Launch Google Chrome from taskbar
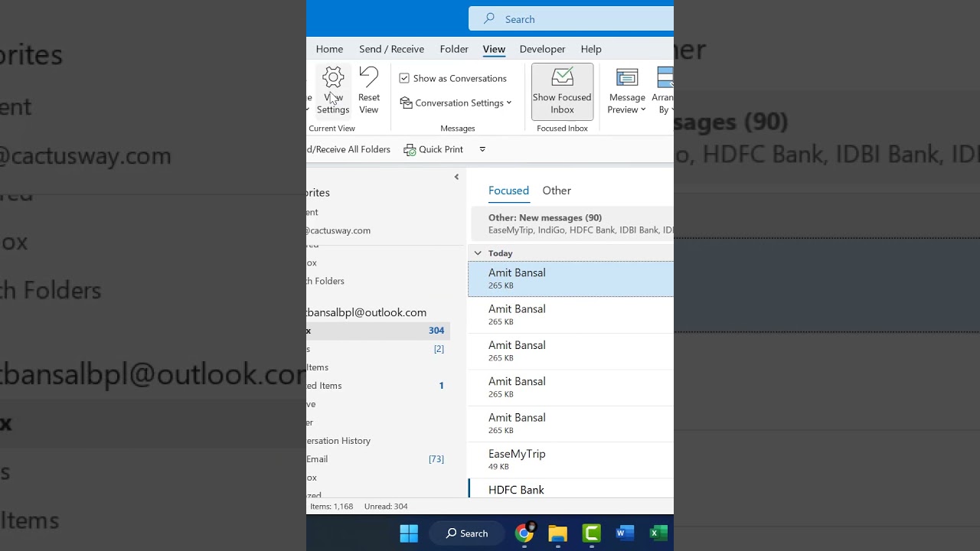 pyautogui.click(x=524, y=533)
